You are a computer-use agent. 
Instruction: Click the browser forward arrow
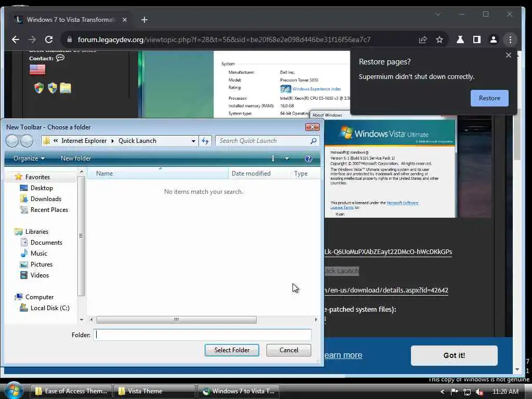coord(32,39)
